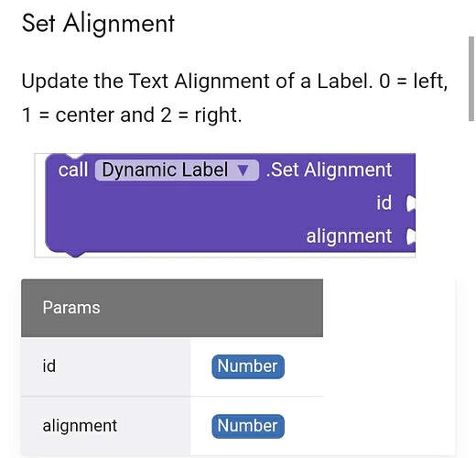476x458 pixels.
Task: Click the Update the Text Alignment description line
Action: [234, 82]
